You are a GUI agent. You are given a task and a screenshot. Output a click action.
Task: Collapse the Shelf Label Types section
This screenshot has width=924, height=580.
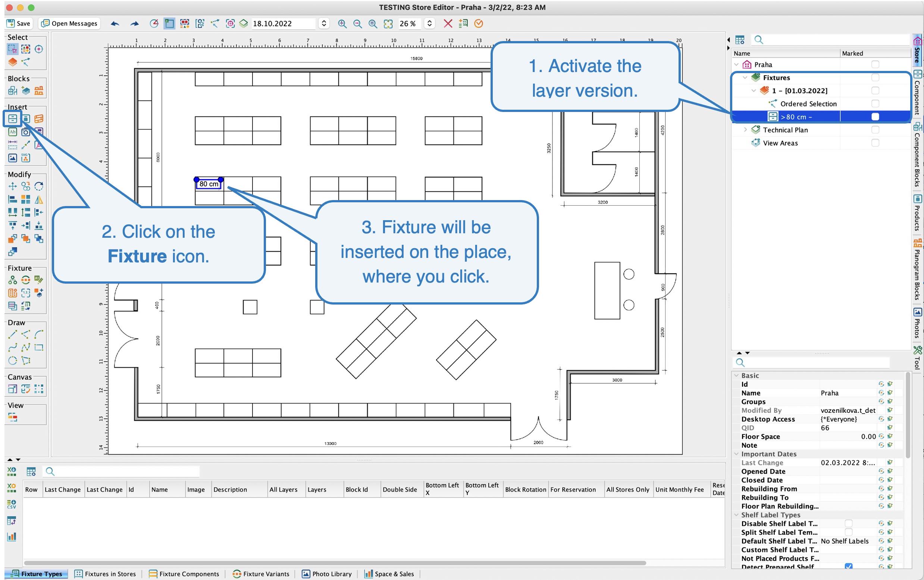click(x=736, y=515)
